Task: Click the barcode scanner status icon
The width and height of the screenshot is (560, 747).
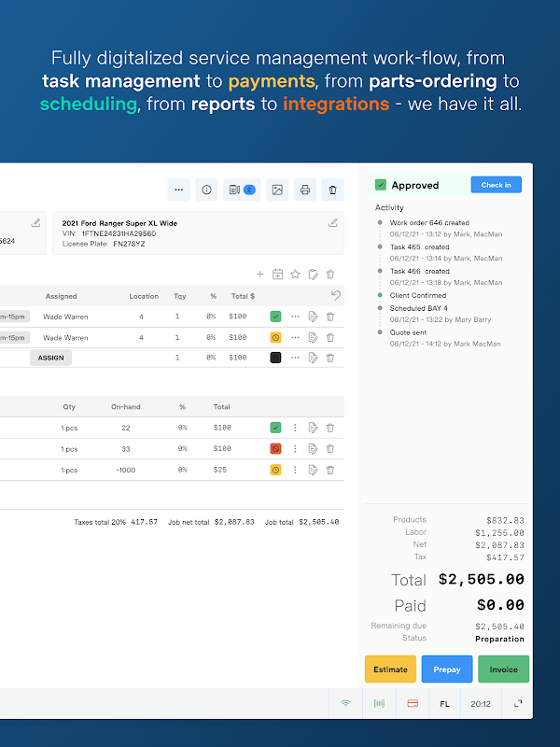Action: 380,704
